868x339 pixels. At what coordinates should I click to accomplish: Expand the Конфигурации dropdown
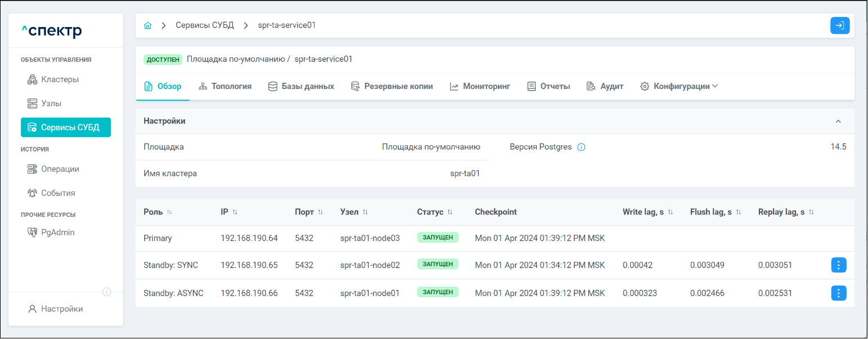[x=679, y=87]
